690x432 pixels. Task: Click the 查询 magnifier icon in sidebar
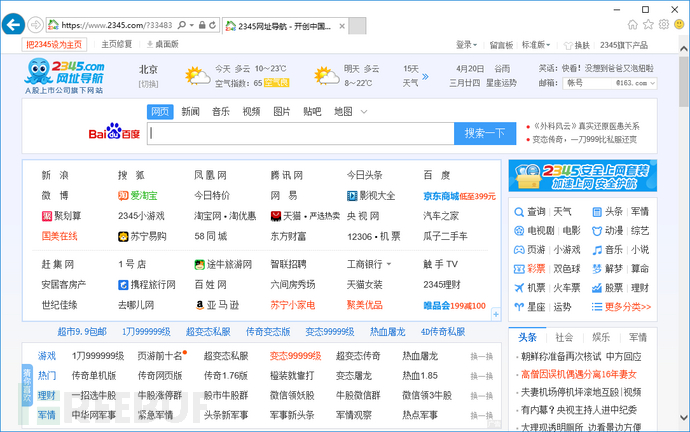(x=519, y=212)
